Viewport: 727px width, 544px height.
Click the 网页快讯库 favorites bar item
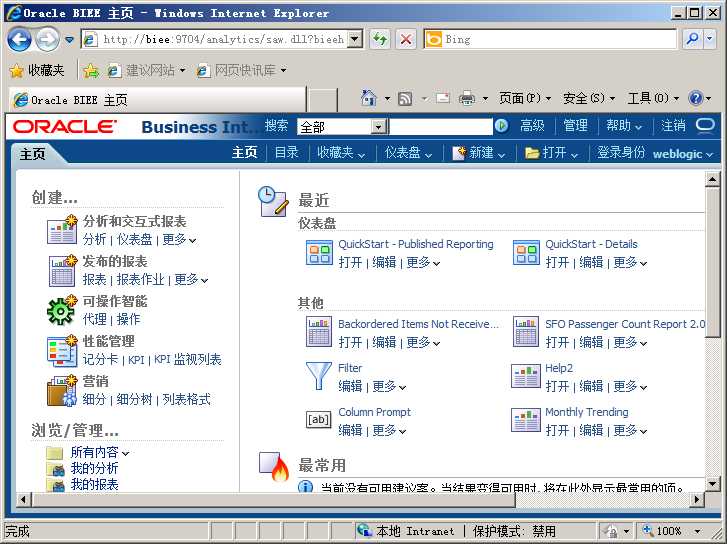tap(242, 70)
